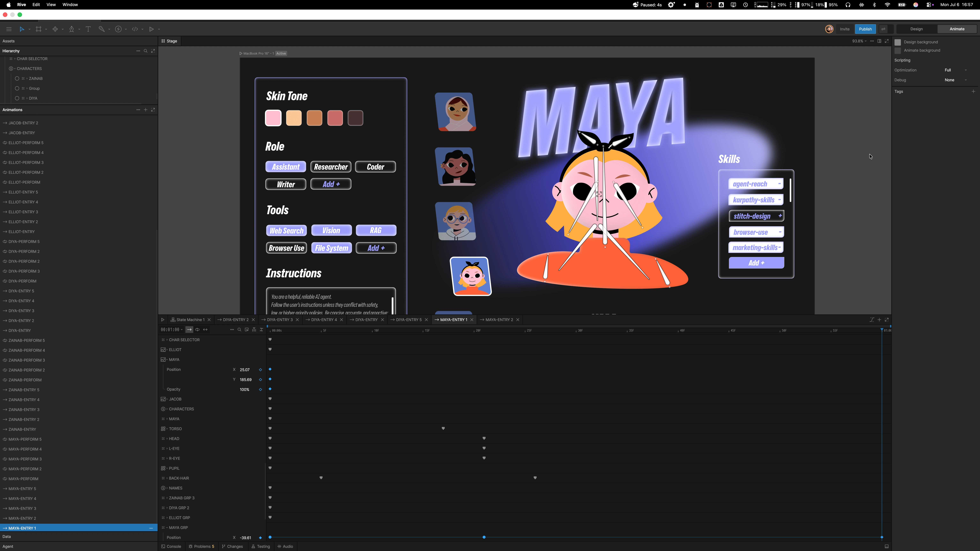Screen dimensions: 980x551
Task: Open the Optimization dropdown set to Full
Action: coord(956,70)
